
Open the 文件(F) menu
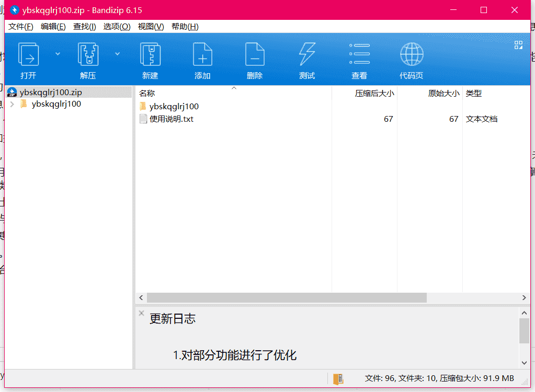tap(21, 27)
